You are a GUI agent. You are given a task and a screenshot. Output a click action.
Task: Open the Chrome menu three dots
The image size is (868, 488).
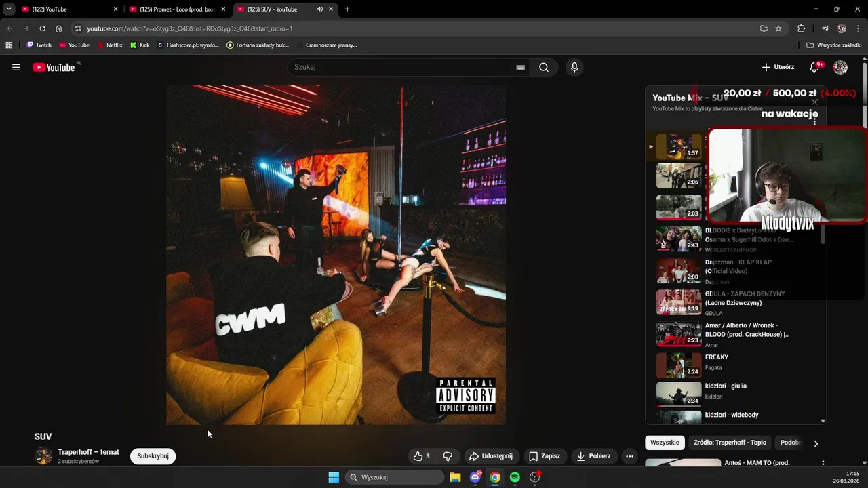859,28
